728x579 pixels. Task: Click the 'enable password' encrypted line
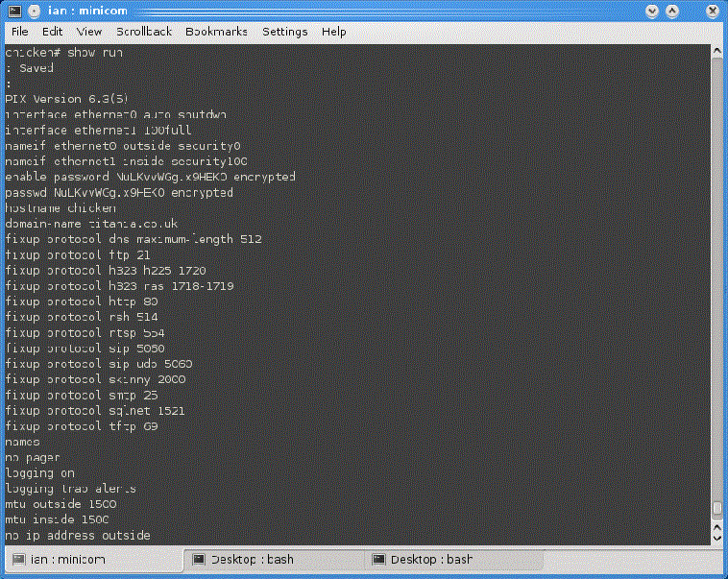click(x=151, y=177)
